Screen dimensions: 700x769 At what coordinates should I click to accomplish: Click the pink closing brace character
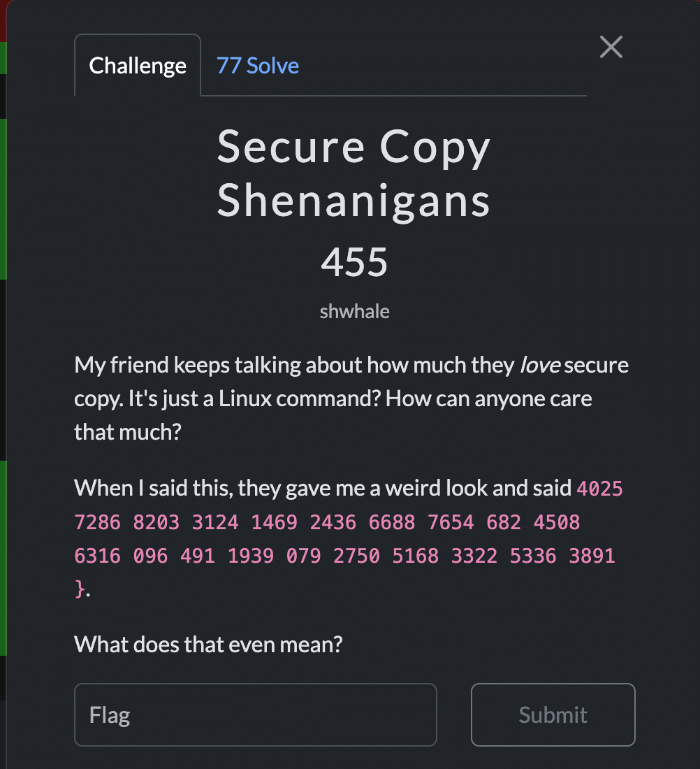pyautogui.click(x=80, y=589)
